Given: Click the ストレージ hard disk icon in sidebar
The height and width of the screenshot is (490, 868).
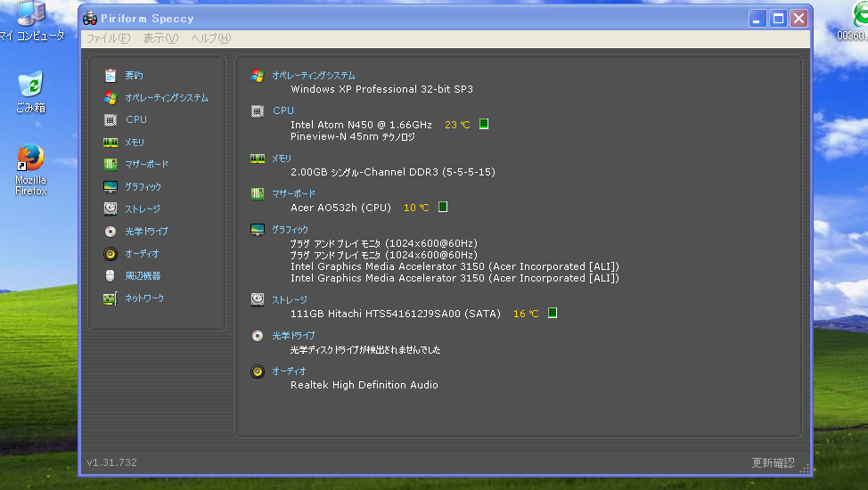Looking at the screenshot, I should pos(111,208).
